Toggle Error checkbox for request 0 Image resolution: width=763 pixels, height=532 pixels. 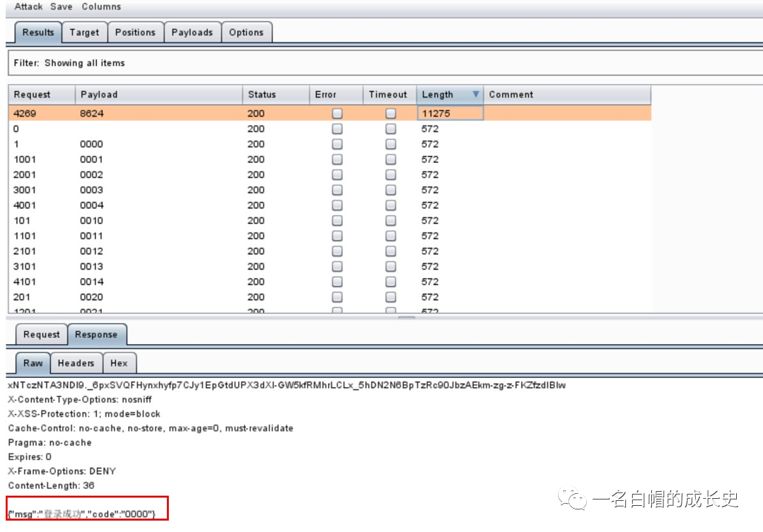pyautogui.click(x=337, y=129)
